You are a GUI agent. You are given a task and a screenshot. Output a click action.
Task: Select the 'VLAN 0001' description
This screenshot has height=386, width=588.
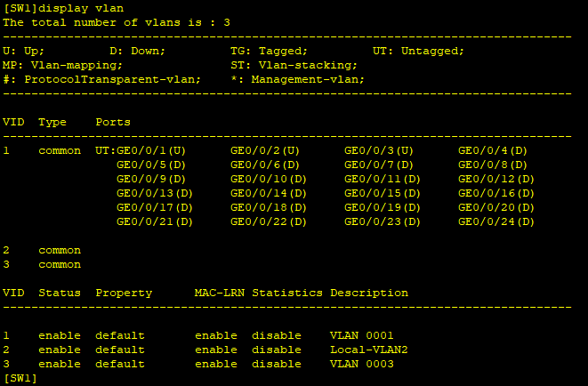[x=361, y=335]
